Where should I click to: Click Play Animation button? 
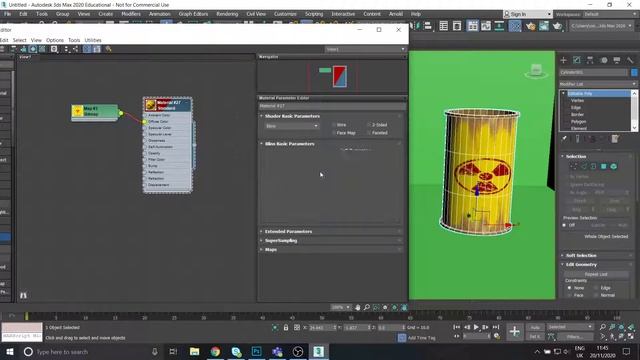point(476,327)
